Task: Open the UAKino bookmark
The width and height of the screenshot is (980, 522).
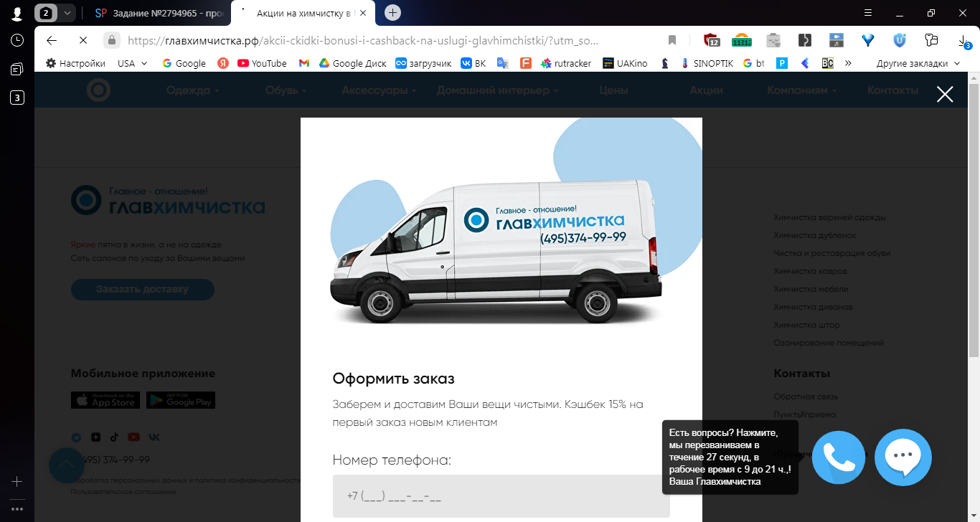Action: coord(625,63)
